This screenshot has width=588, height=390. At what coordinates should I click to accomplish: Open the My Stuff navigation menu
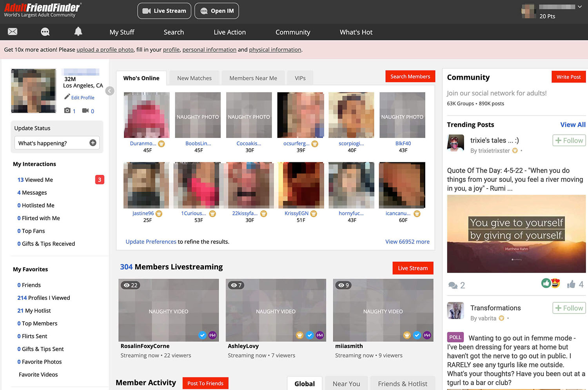[122, 32]
